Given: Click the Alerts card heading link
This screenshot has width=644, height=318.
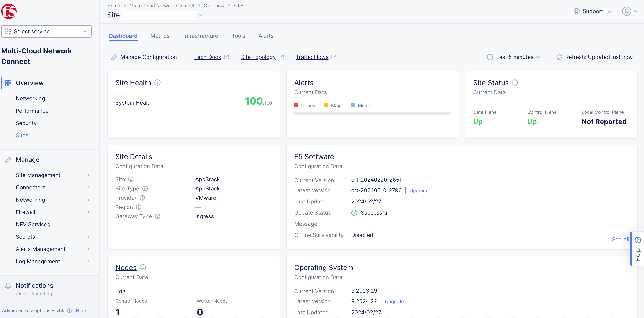Looking at the screenshot, I should [304, 83].
